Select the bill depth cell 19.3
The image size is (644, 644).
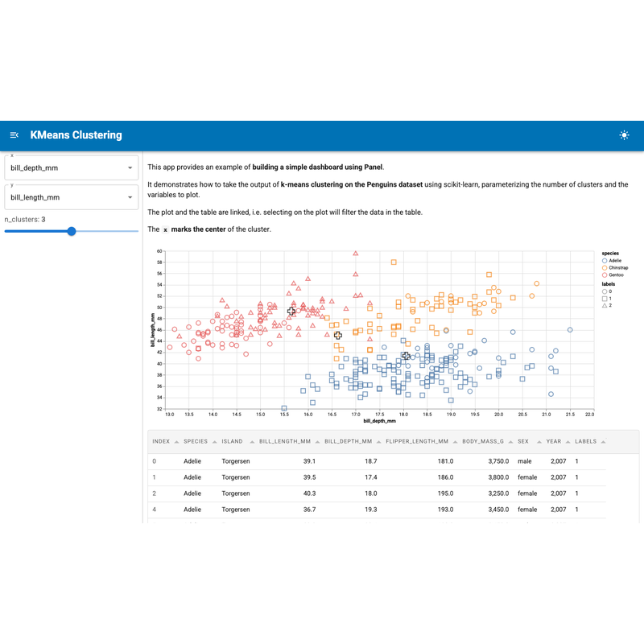(x=371, y=510)
